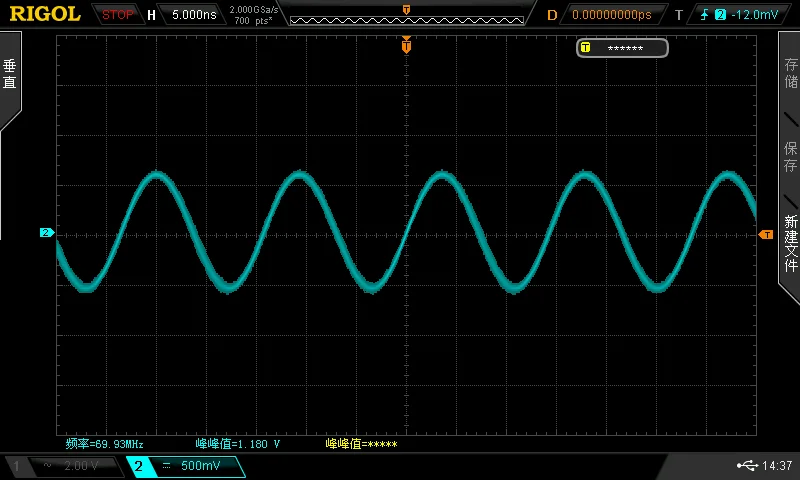This screenshot has width=800, height=480.
Task: Open the 垂直 vertical side menu tab
Action: coord(10,74)
